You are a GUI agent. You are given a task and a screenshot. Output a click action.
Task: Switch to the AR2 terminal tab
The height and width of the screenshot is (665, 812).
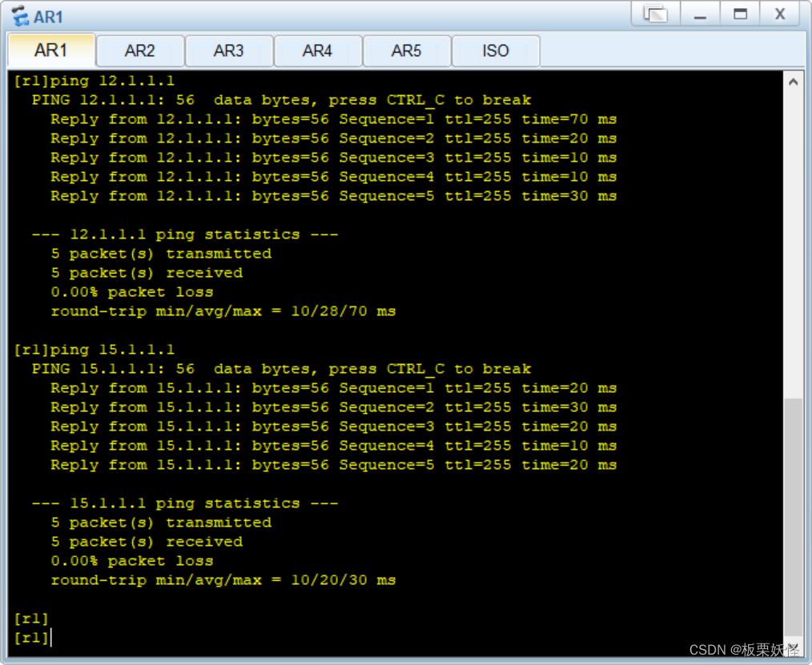(x=140, y=50)
